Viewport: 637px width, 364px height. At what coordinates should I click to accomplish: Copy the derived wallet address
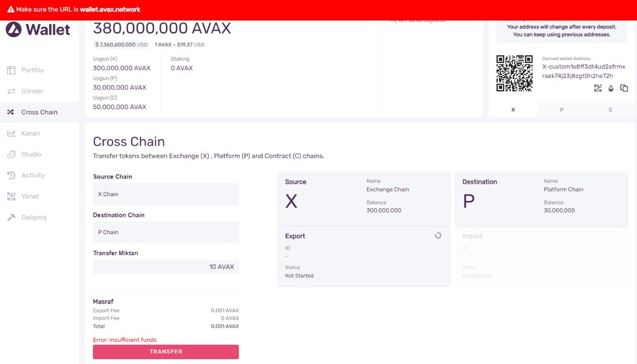click(x=624, y=88)
